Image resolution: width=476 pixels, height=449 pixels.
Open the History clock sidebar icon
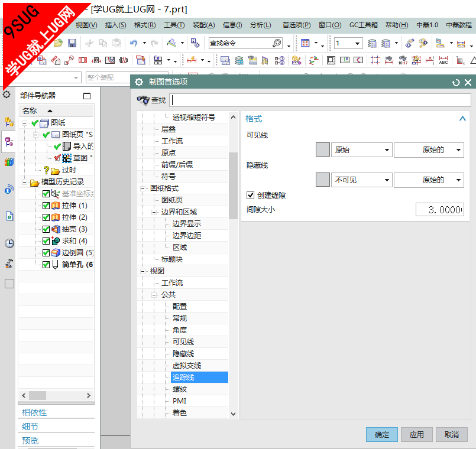[9, 243]
